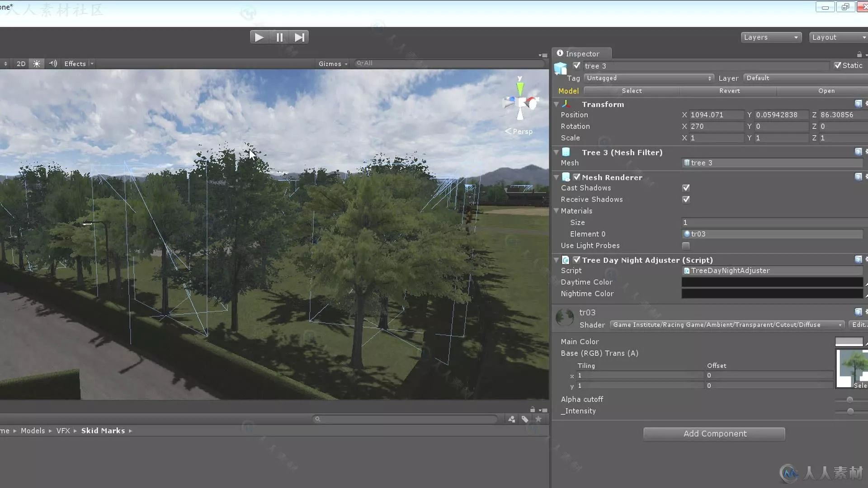This screenshot has width=868, height=488.
Task: Advance one frame with the Step button
Action: point(299,37)
